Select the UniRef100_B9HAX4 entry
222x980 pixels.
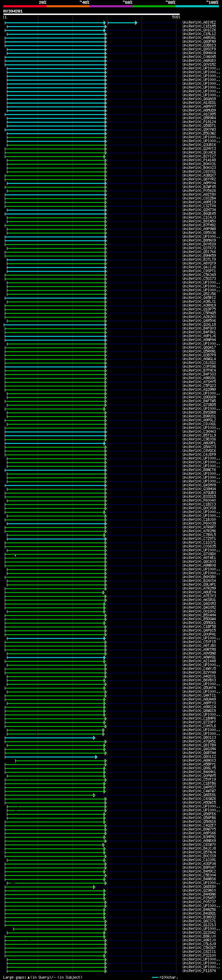199,53
